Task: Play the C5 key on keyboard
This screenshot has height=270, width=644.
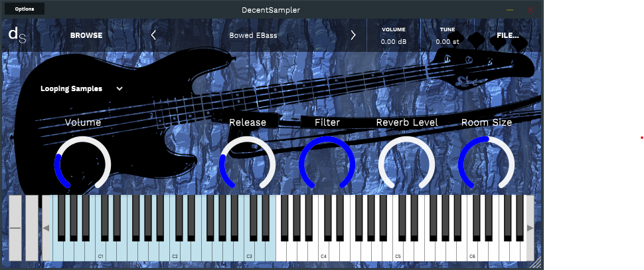Action: click(398, 251)
